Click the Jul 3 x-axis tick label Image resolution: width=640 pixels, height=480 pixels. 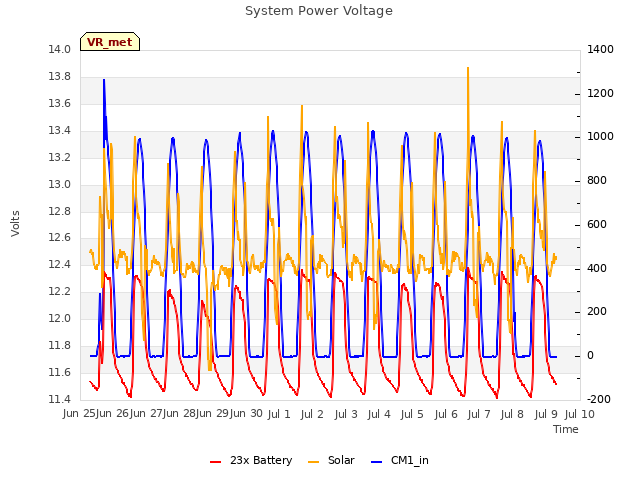point(346,414)
